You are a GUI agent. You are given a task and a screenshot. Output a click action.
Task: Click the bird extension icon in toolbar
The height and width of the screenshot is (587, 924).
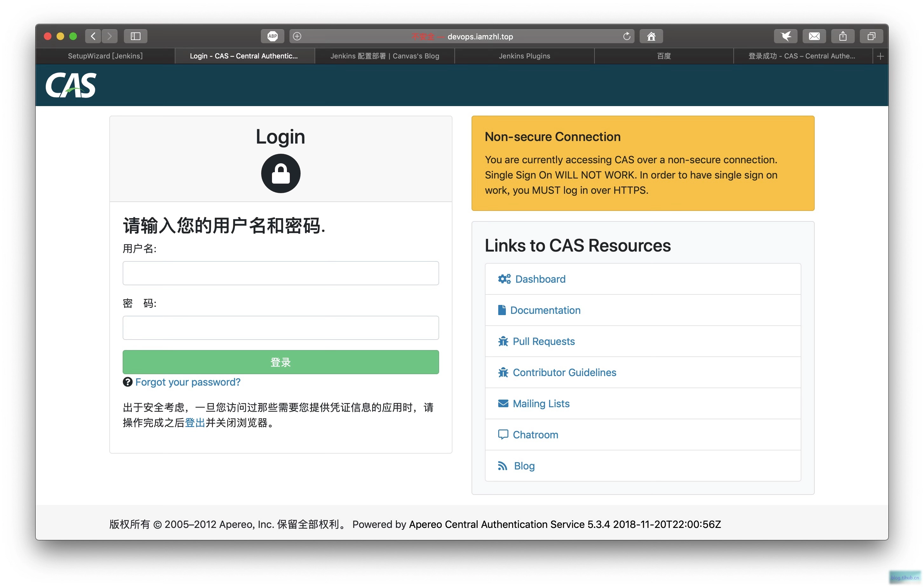[785, 36]
